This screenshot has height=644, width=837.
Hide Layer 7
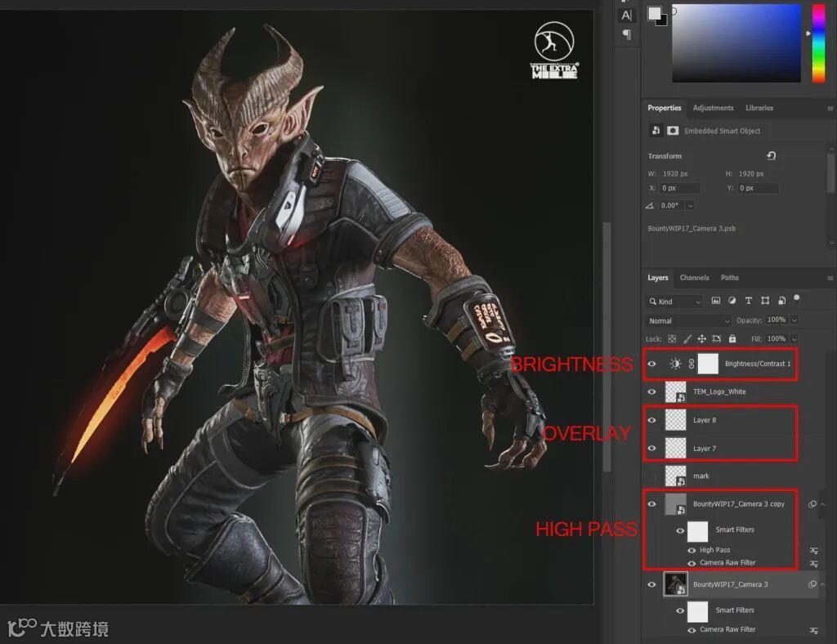coord(651,448)
